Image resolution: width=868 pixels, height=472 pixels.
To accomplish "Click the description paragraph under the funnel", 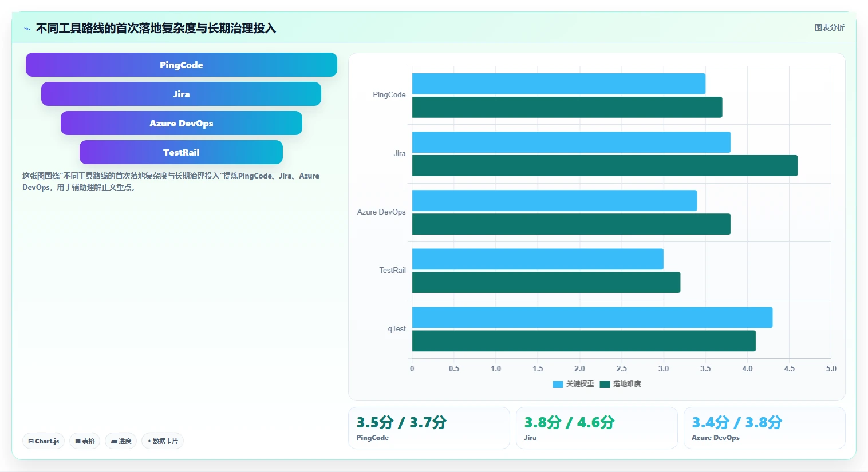I will pos(171,181).
